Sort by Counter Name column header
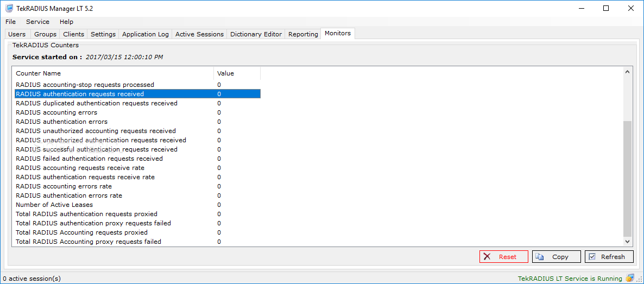The image size is (644, 284). [x=113, y=73]
